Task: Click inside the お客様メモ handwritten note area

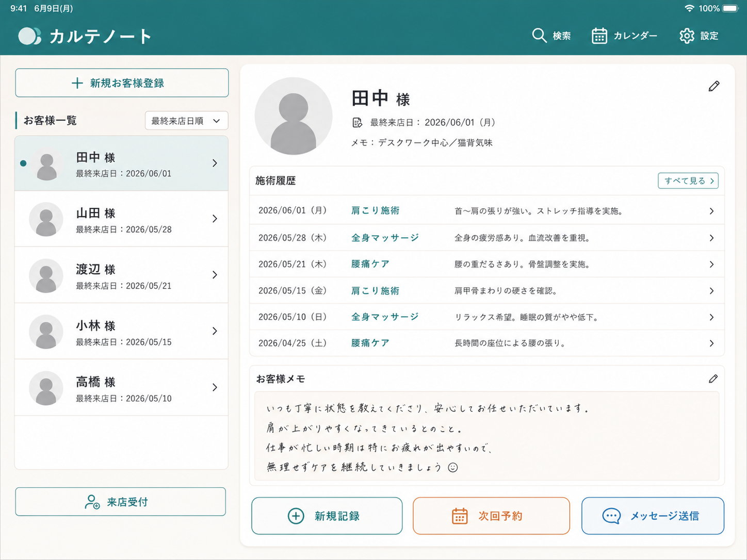Action: point(487,436)
